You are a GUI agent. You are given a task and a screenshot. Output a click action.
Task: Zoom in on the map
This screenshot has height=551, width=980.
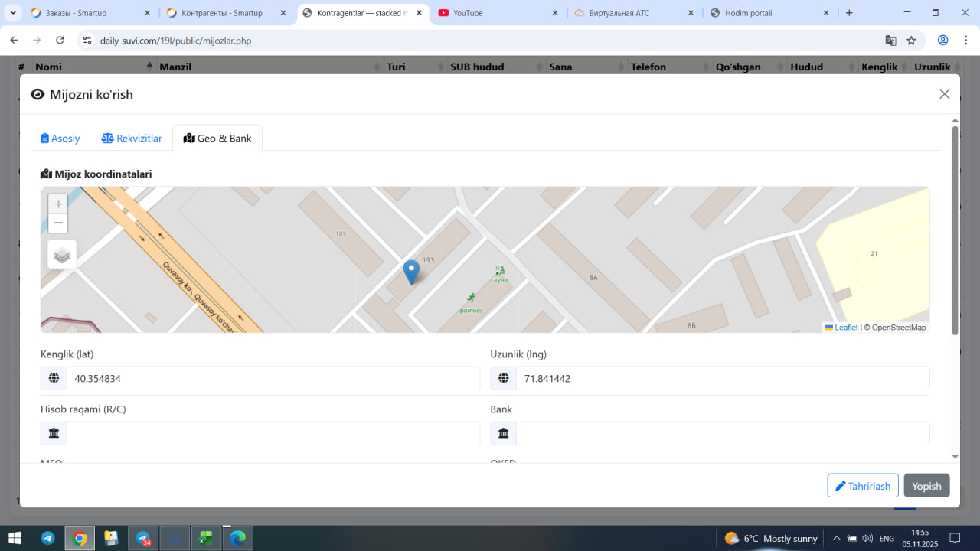point(58,204)
